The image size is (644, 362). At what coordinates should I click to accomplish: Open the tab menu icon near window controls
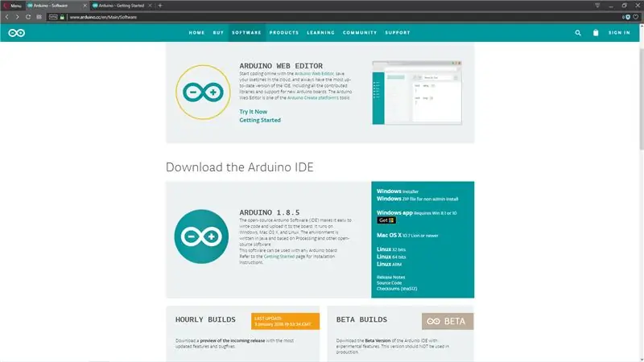click(597, 6)
